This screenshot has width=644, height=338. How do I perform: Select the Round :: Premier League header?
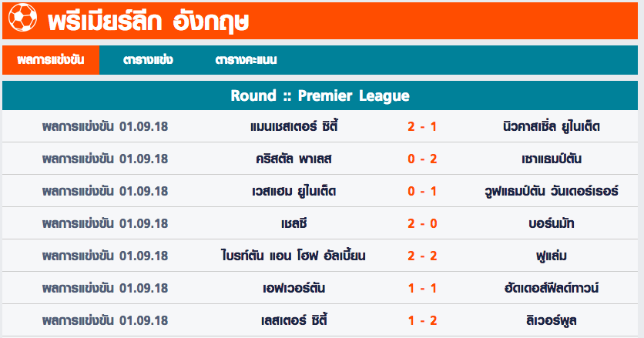click(320, 95)
